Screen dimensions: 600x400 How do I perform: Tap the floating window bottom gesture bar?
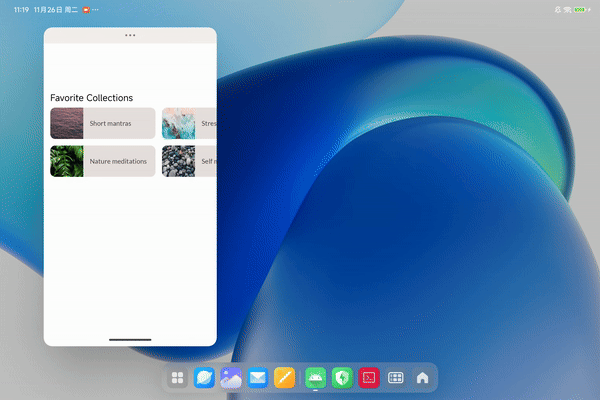pyautogui.click(x=130, y=340)
